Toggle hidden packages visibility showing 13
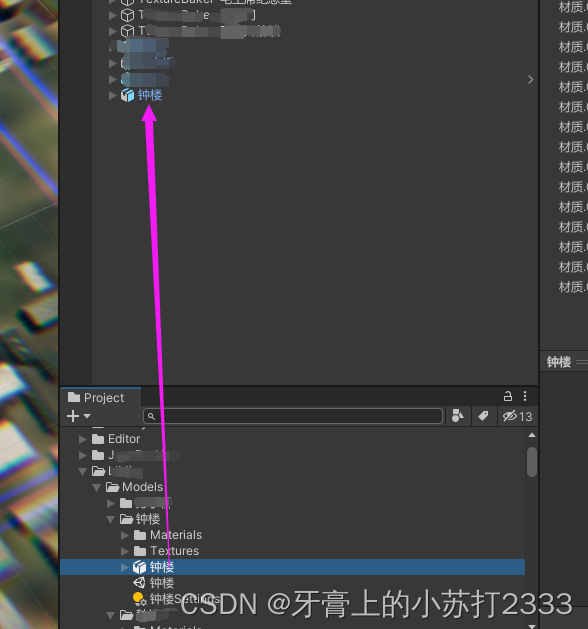Screen dimensions: 588x629 517,416
